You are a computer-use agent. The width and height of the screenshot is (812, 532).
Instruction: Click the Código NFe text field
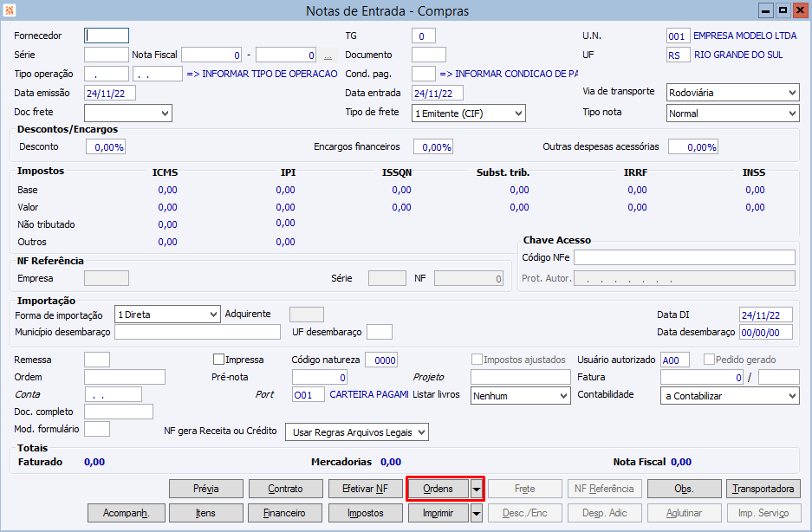(684, 257)
